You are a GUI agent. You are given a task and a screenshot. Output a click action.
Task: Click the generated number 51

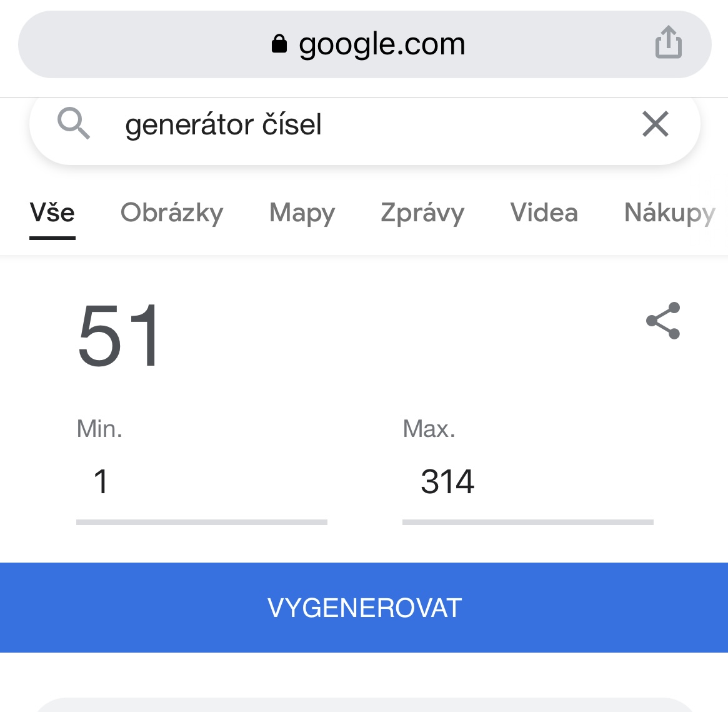point(120,336)
